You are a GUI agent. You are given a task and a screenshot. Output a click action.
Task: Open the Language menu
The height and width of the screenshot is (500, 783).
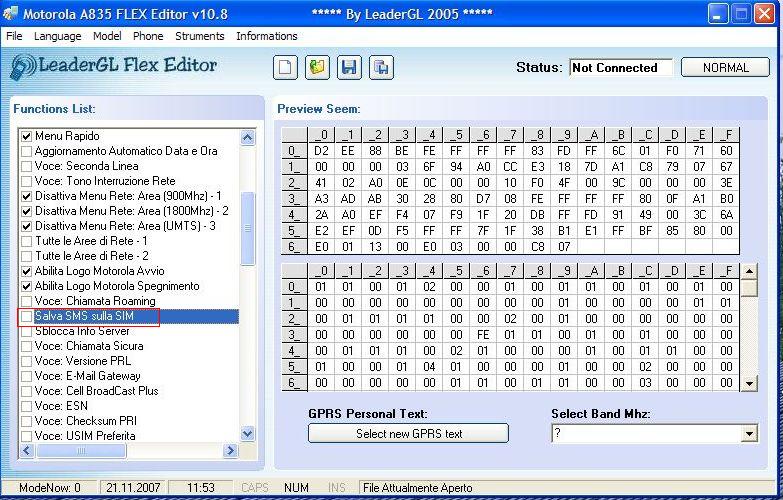point(57,36)
